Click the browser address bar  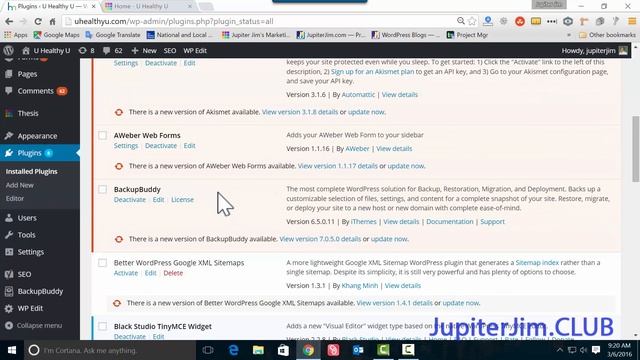[x=261, y=21]
